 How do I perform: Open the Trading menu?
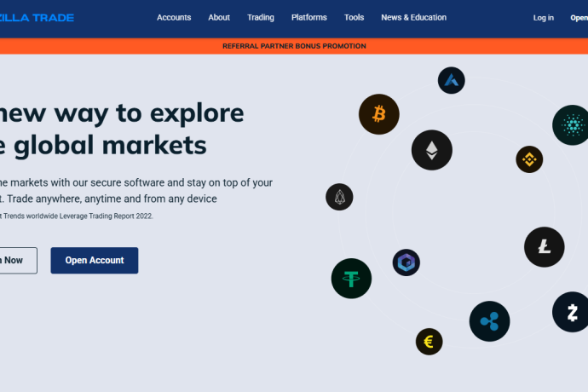(x=261, y=18)
